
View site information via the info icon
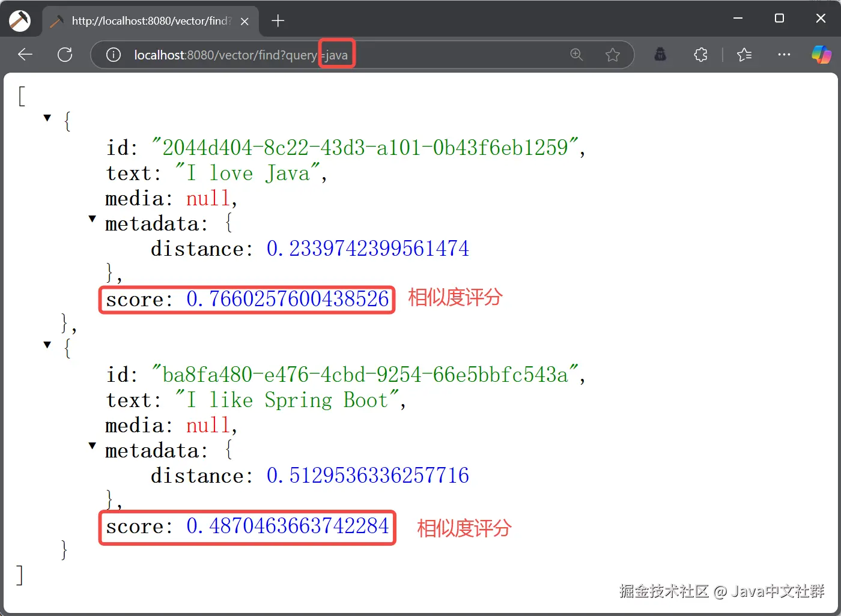pos(113,55)
